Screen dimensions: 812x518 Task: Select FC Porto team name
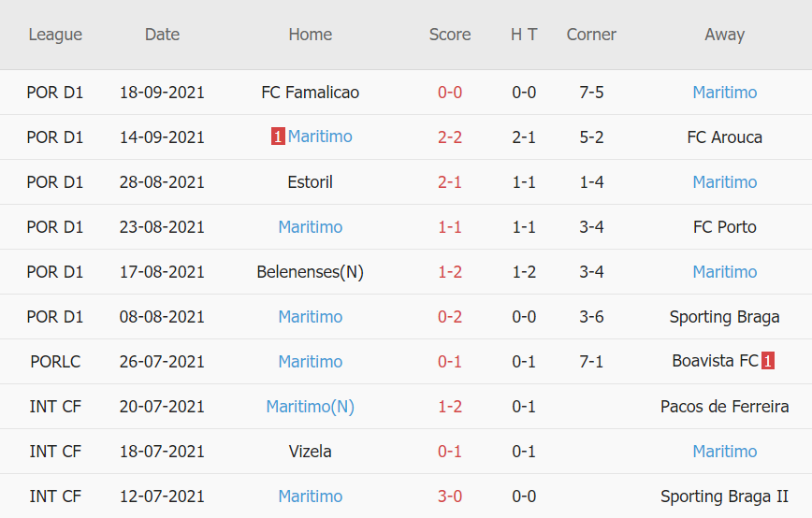tap(724, 227)
